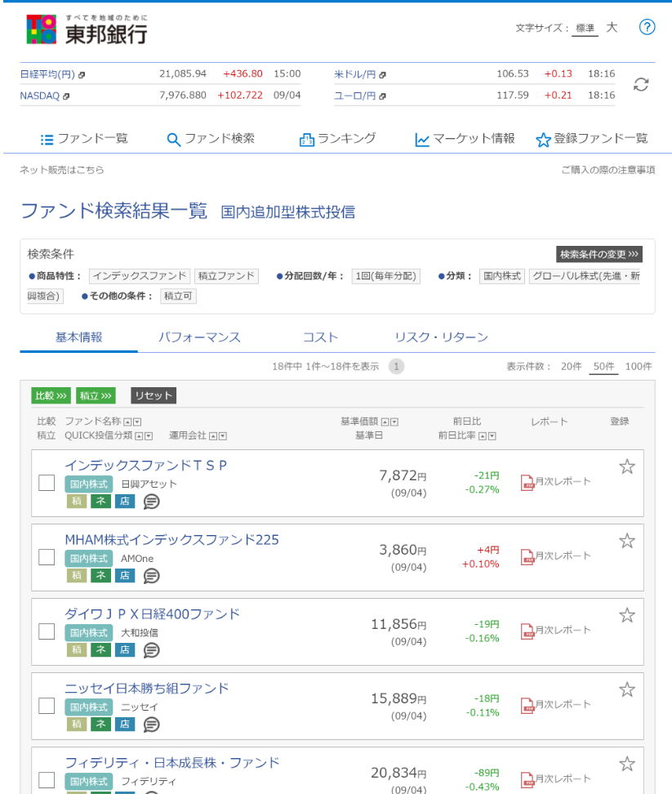Open ファンド検索 in the navigation
This screenshot has width=672, height=794.
[x=211, y=139]
